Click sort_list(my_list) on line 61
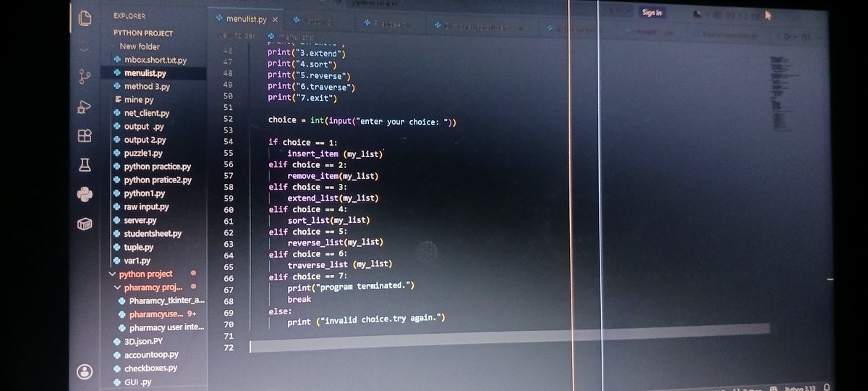Image resolution: width=868 pixels, height=391 pixels. click(328, 221)
